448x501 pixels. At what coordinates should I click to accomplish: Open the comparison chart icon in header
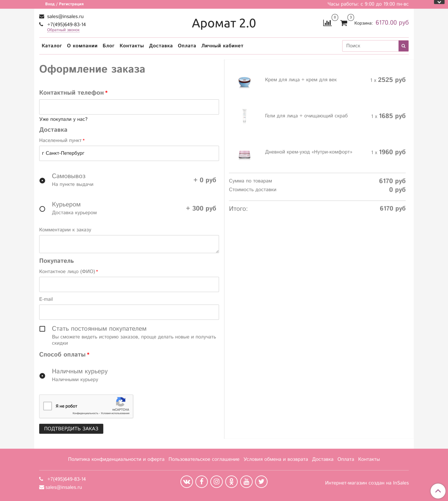[327, 23]
